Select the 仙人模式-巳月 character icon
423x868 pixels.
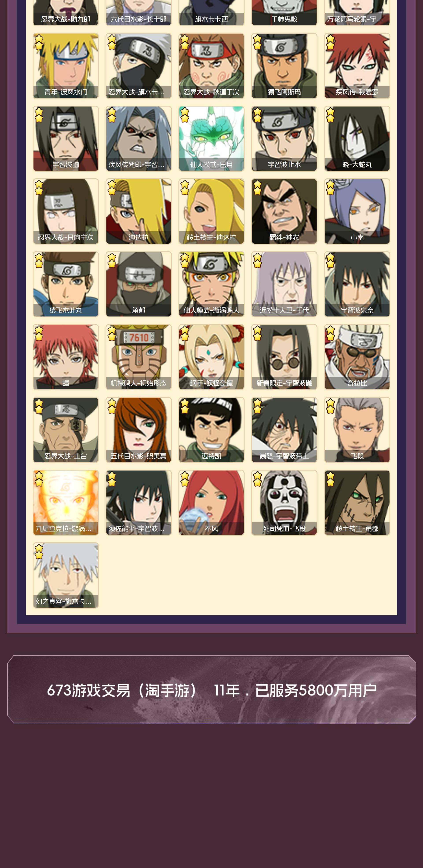211,138
